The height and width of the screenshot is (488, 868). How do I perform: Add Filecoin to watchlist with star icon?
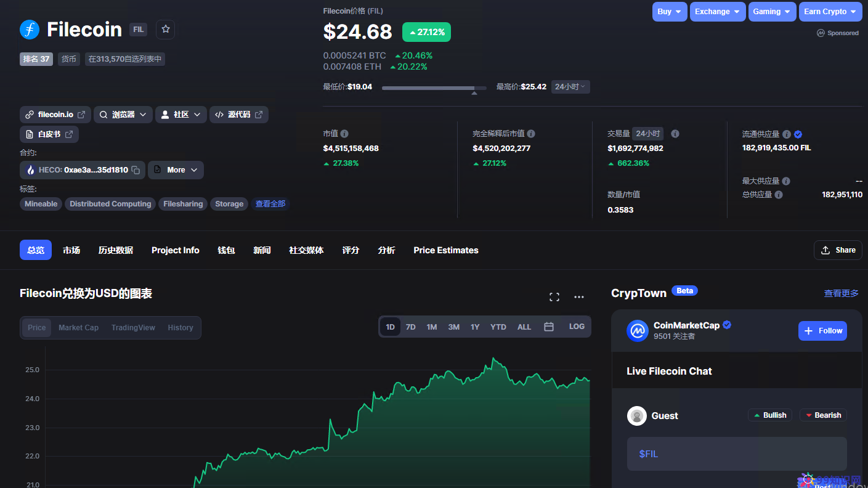(x=166, y=30)
